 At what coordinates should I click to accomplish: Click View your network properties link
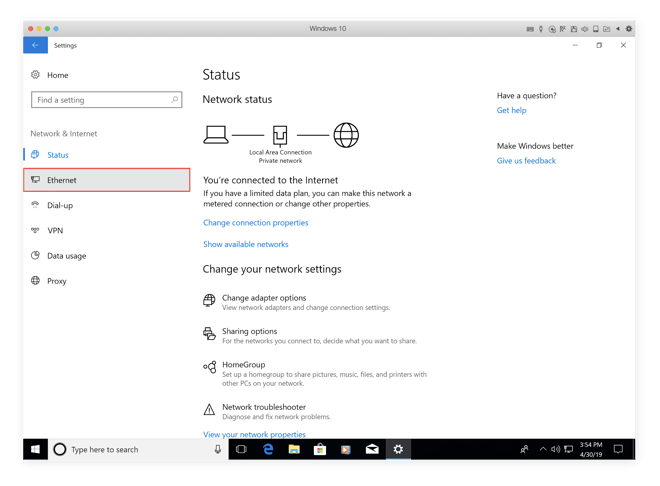pos(254,434)
